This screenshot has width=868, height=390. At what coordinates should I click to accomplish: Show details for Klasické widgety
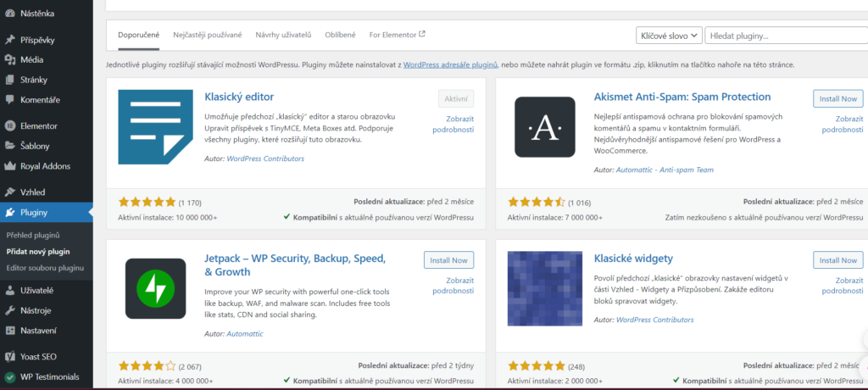[x=842, y=286]
